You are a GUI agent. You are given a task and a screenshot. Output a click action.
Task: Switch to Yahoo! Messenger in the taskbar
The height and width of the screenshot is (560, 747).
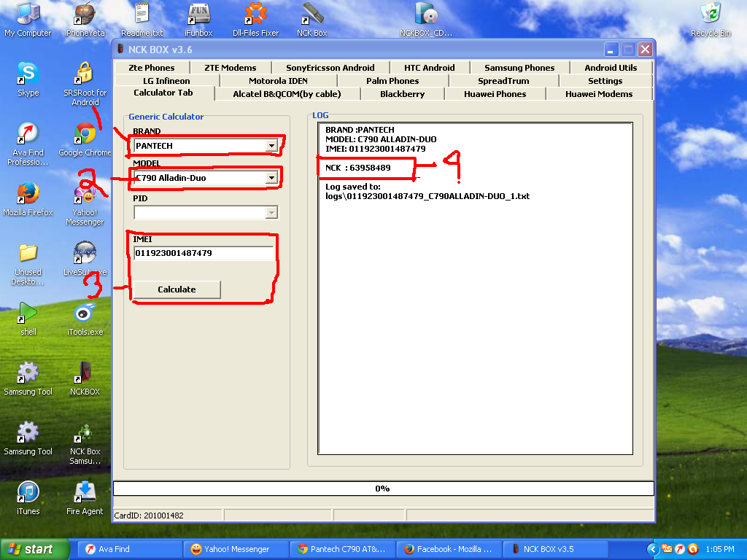(x=235, y=549)
